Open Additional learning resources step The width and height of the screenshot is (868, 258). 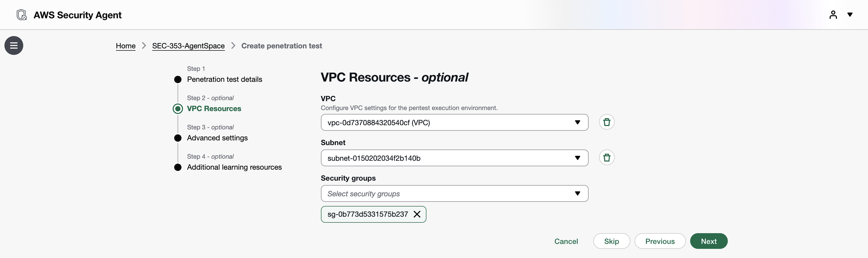(234, 167)
